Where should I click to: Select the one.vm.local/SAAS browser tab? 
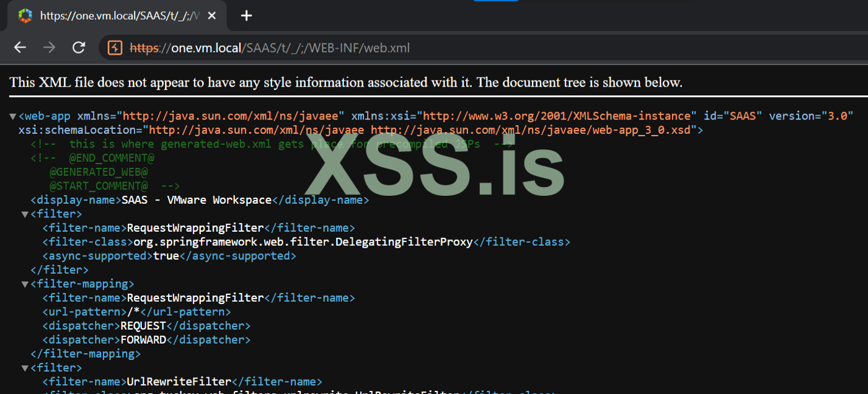click(118, 15)
